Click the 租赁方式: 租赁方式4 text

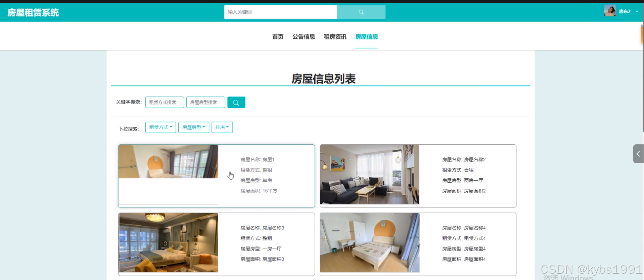(464, 238)
